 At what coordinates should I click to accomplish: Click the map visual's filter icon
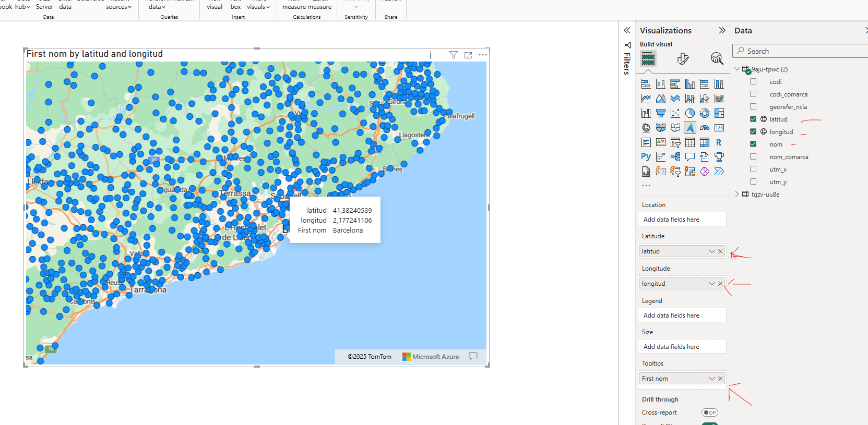454,55
